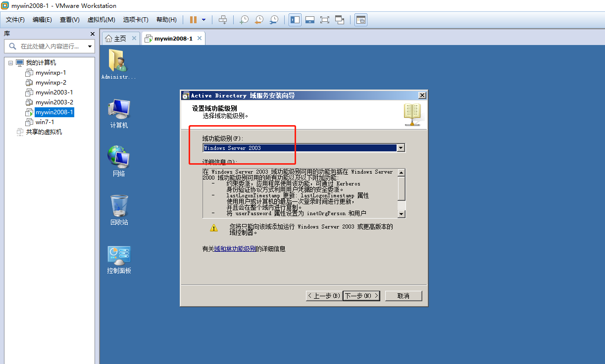Close the Active Directory wizard dialog

coord(422,95)
